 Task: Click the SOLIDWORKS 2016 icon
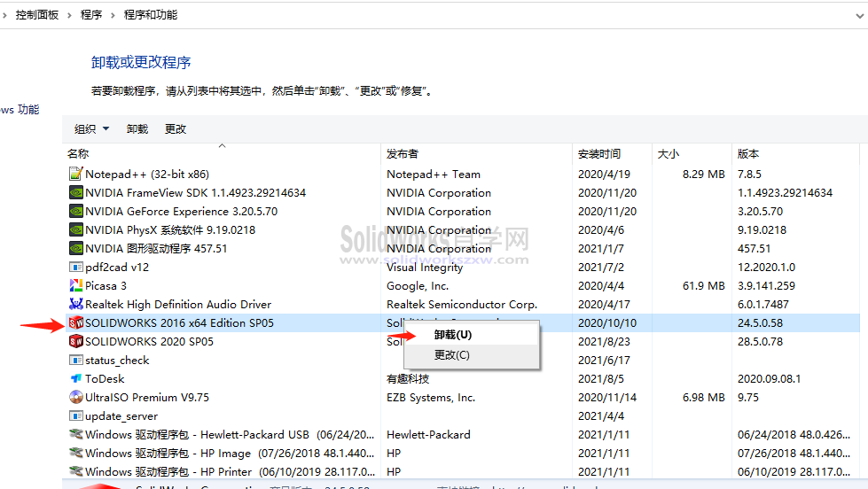(x=76, y=323)
